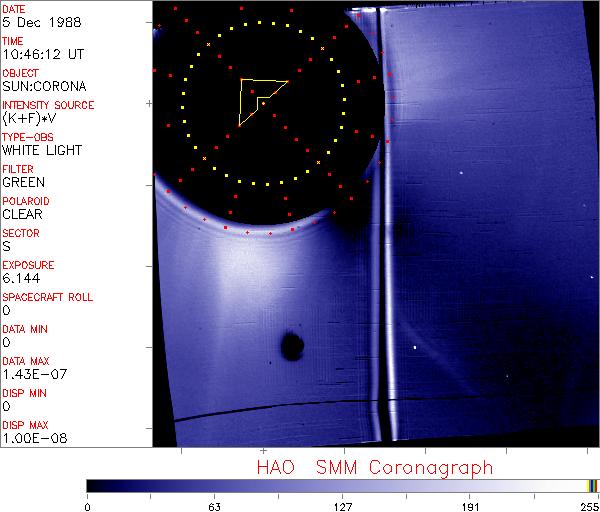
Task: Click the GREEN filter value
Action: [x=23, y=182]
